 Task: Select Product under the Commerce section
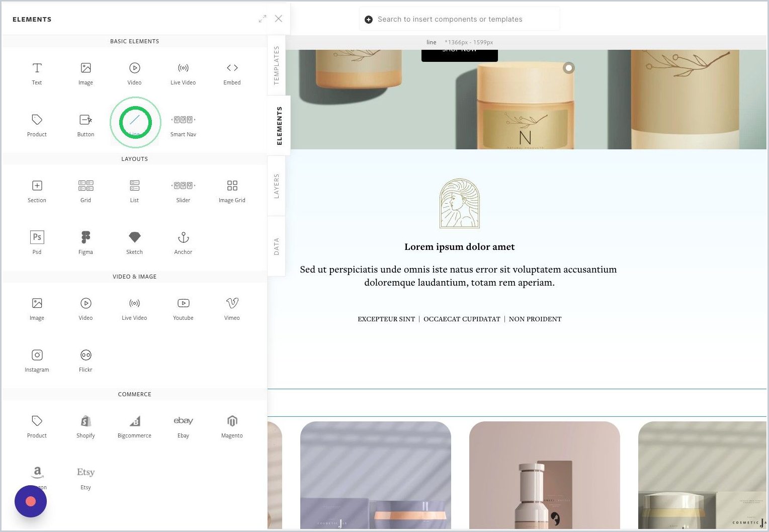pos(37,426)
